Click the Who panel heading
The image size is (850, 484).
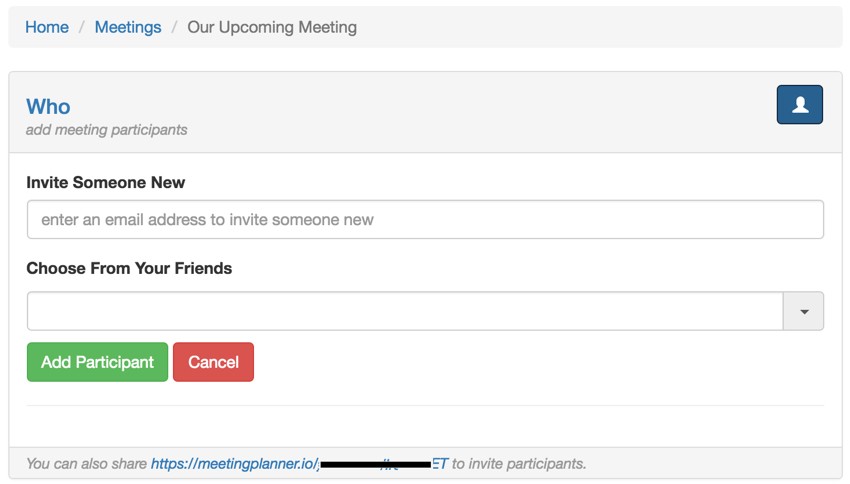48,107
